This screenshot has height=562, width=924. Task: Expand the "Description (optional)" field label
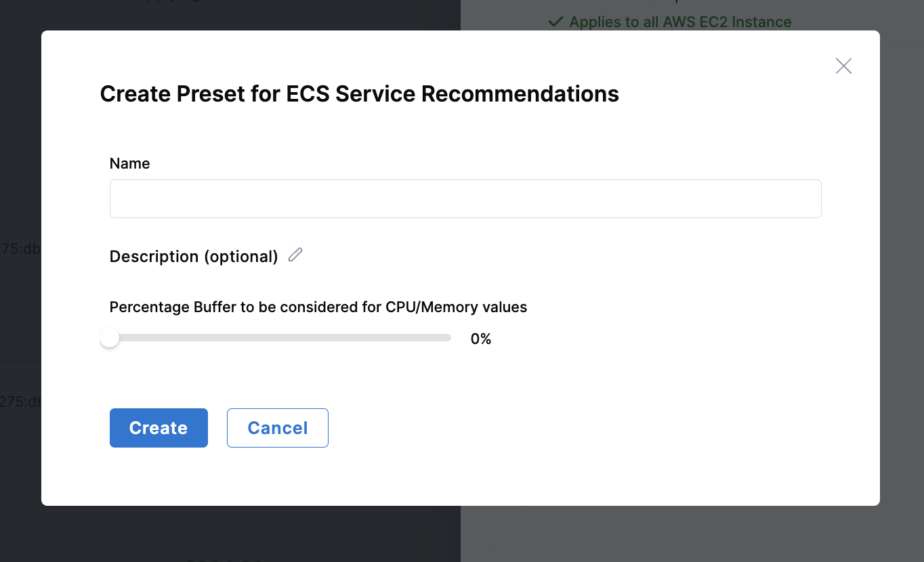[194, 257]
